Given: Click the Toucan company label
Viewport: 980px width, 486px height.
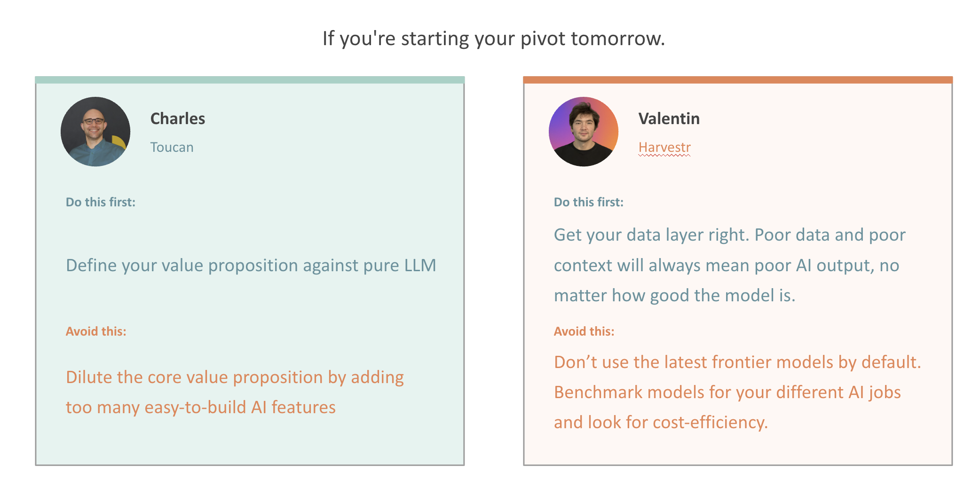Looking at the screenshot, I should (x=172, y=147).
